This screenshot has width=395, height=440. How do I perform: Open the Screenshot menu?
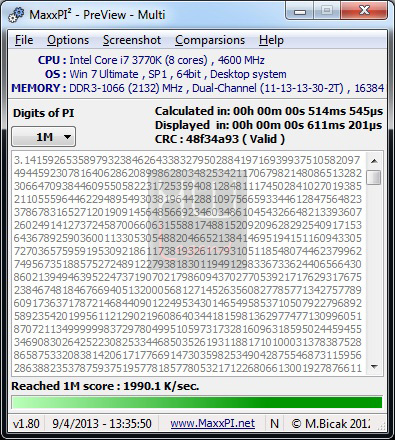pos(132,40)
